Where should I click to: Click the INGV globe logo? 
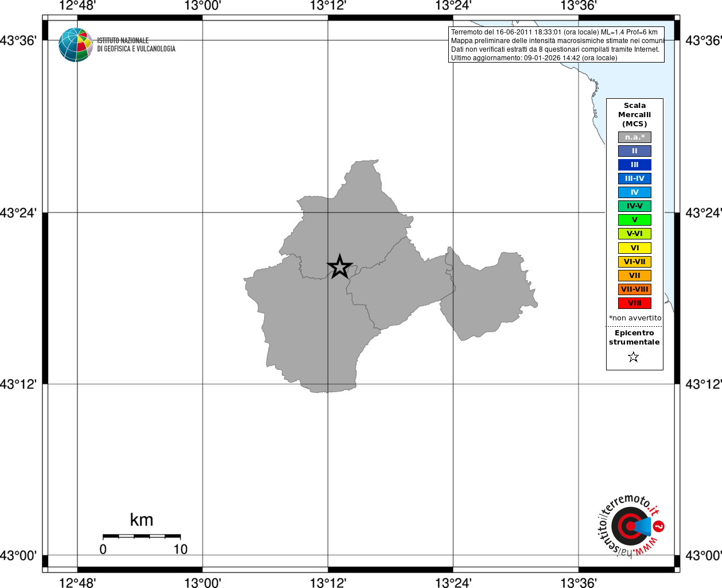point(76,45)
